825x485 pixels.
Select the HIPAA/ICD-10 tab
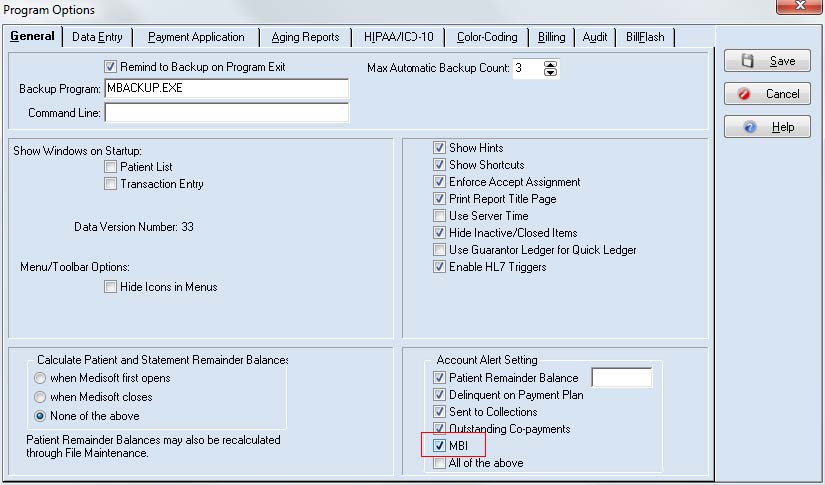click(399, 37)
